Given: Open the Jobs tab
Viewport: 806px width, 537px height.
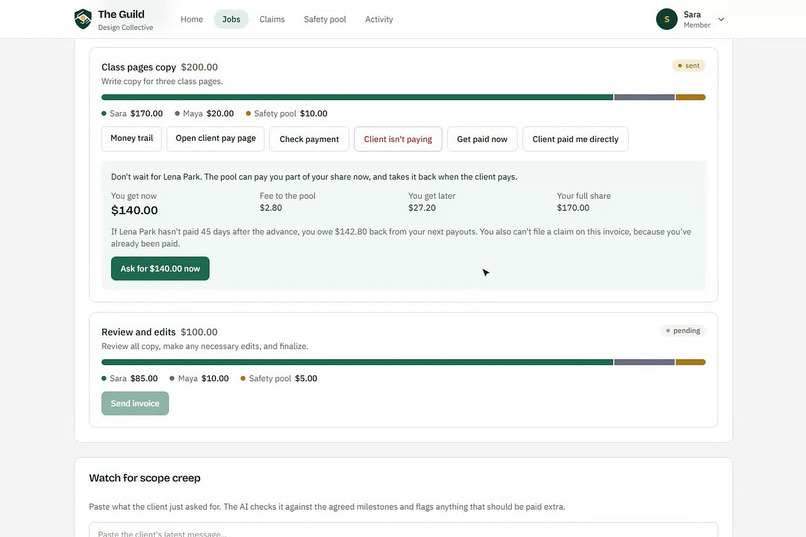Looking at the screenshot, I should (x=231, y=19).
